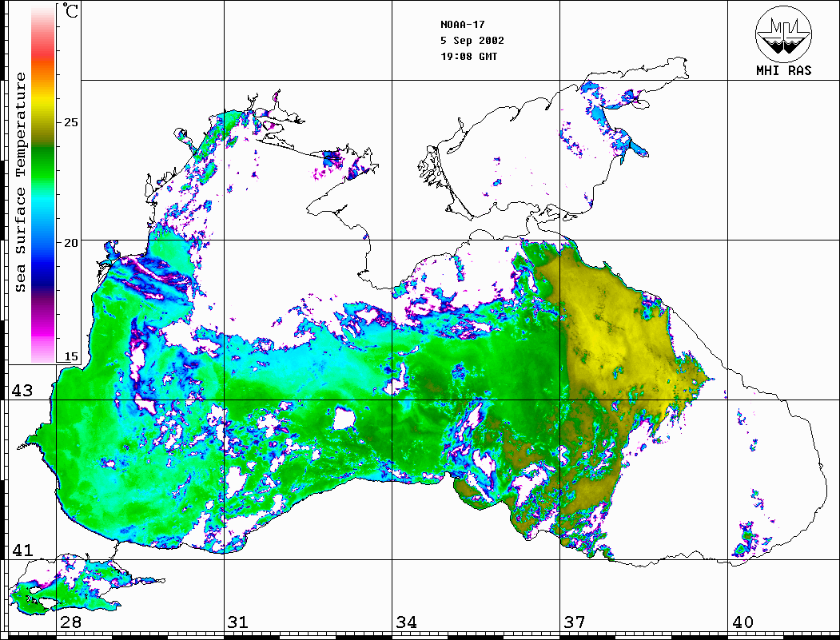This screenshot has width=840, height=640.
Task: Click the 'Sea Surface Temperature' vertical label
Action: pos(20,182)
